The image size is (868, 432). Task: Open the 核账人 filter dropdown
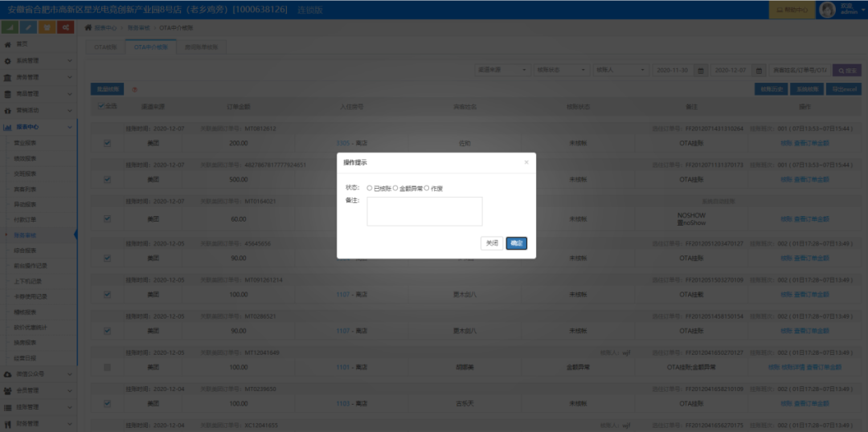(x=621, y=70)
